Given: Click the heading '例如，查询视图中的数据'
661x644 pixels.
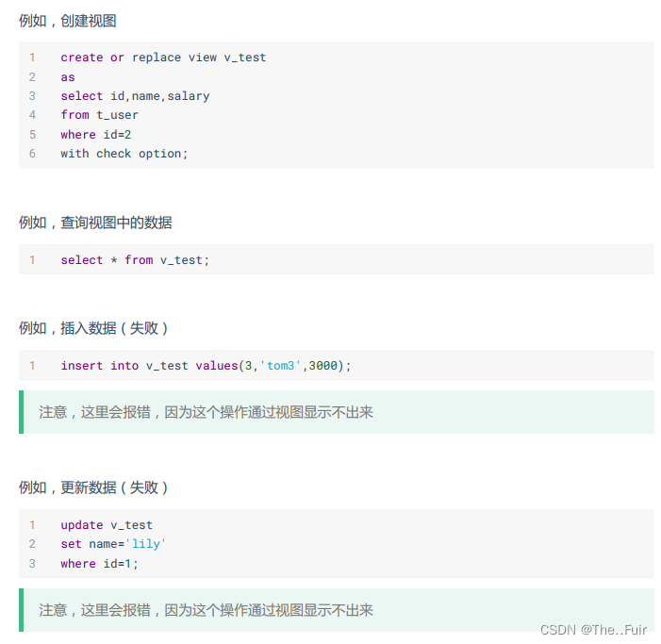Looking at the screenshot, I should [95, 223].
